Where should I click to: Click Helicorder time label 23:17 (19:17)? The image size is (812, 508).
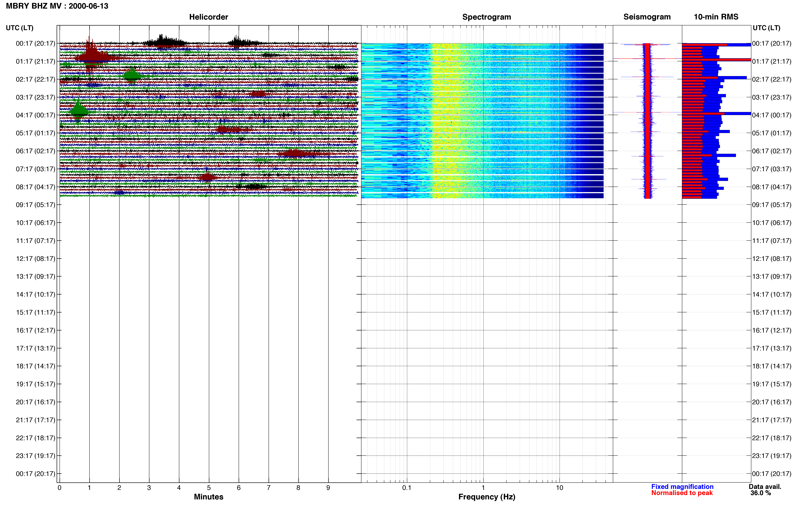tap(36, 456)
